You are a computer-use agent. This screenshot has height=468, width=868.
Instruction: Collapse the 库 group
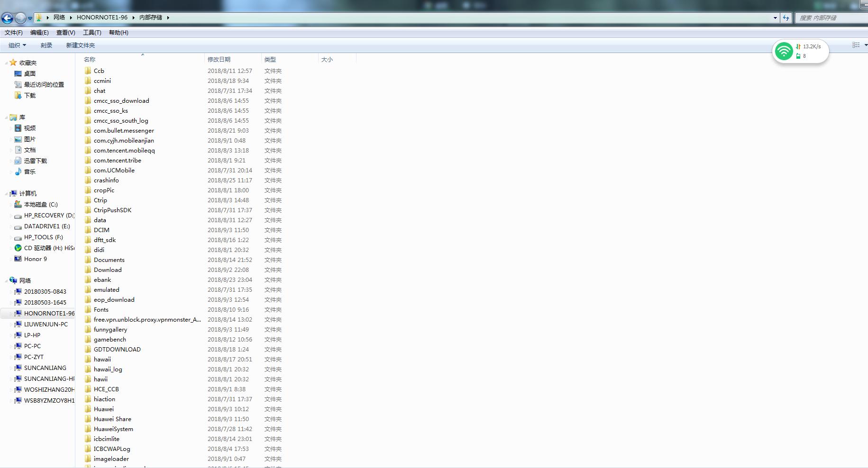pyautogui.click(x=6, y=117)
